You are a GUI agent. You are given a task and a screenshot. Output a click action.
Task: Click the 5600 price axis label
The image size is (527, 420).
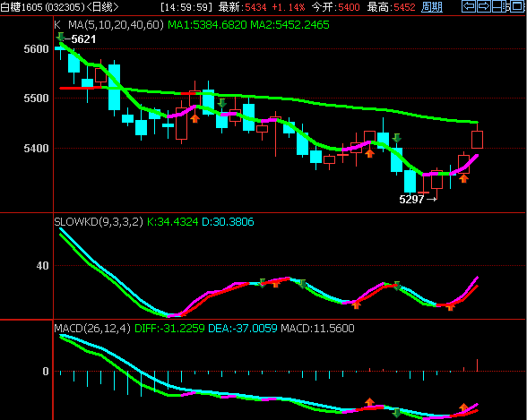[36, 49]
